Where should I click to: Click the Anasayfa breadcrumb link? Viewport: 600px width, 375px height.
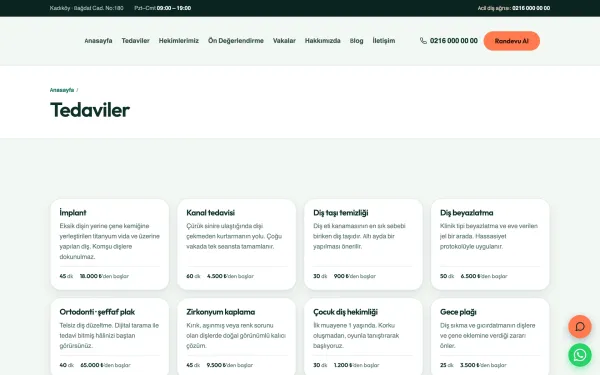(x=62, y=90)
